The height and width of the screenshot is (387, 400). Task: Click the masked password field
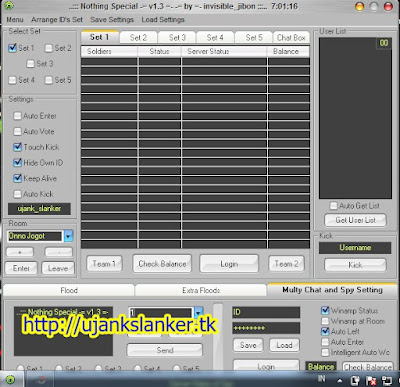(x=266, y=328)
